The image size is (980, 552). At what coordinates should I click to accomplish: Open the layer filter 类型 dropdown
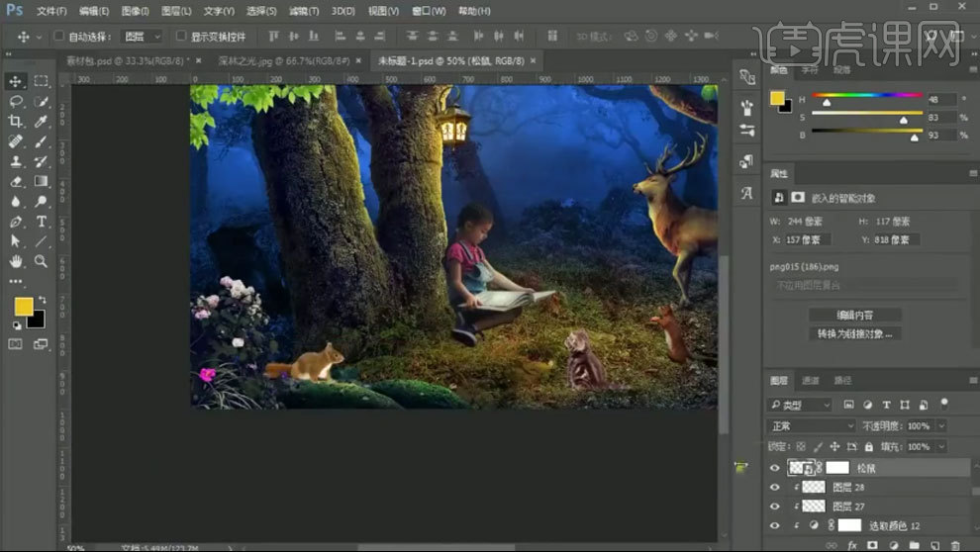[800, 405]
